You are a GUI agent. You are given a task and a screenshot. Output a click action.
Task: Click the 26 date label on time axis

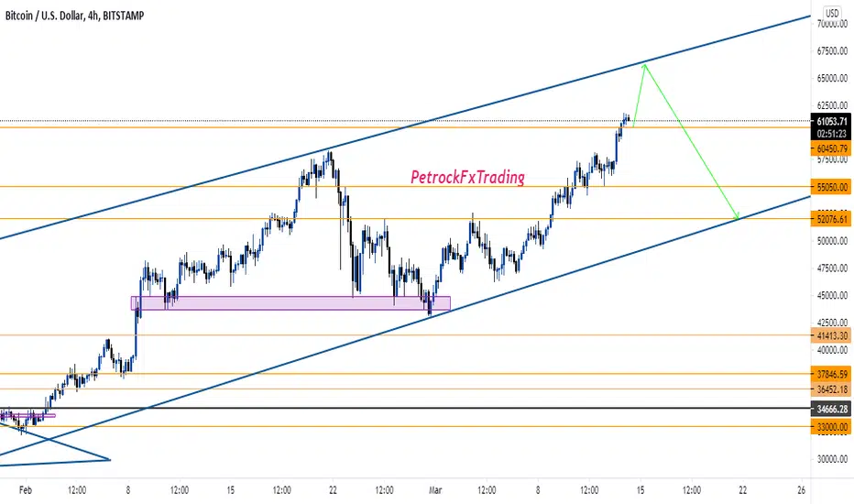click(x=800, y=489)
